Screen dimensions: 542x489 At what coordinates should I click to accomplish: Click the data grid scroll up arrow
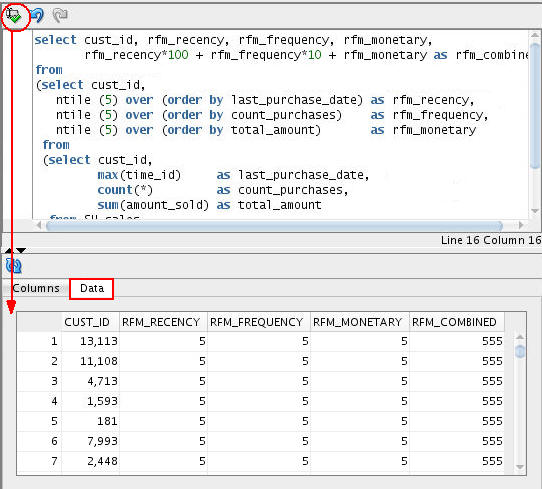tap(520, 337)
